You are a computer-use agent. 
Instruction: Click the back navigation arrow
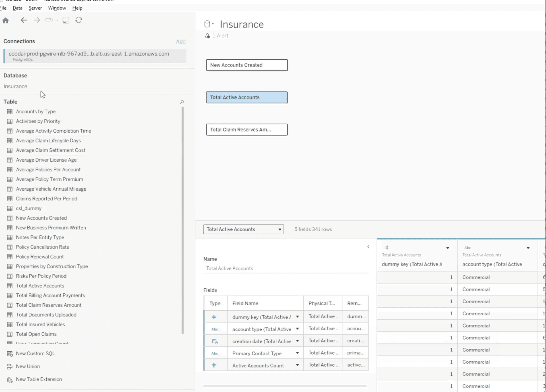click(24, 20)
